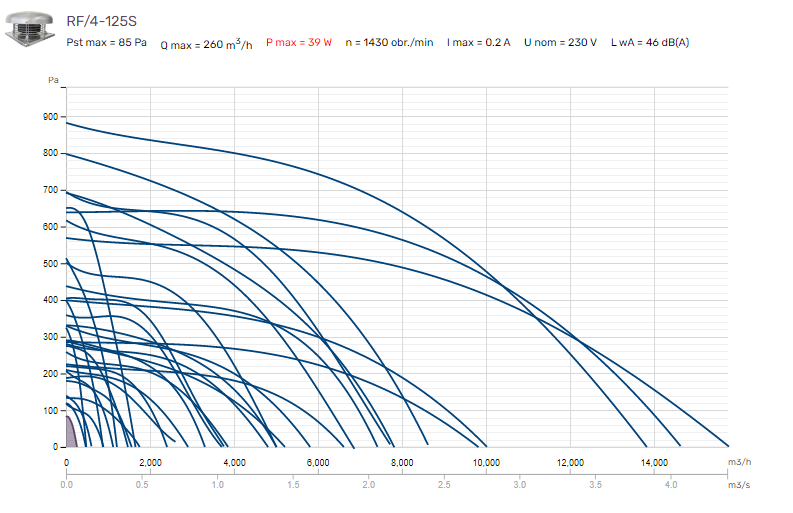The height and width of the screenshot is (513, 793).
Task: Click the 14,000 label on m3/h axis
Action: 654,462
